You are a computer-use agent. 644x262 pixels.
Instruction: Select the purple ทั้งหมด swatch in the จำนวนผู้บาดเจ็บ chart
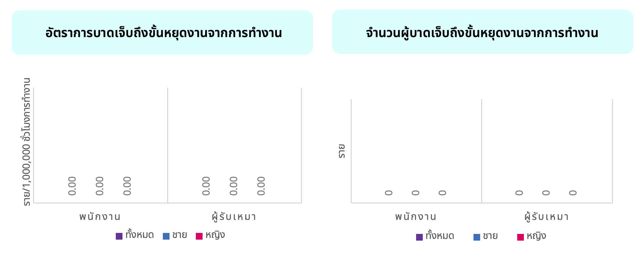point(419,237)
